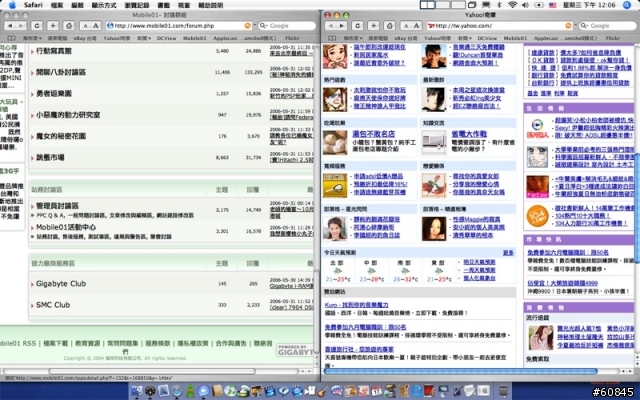Open the SMC Club forum
The image size is (640, 400).
(x=53, y=305)
